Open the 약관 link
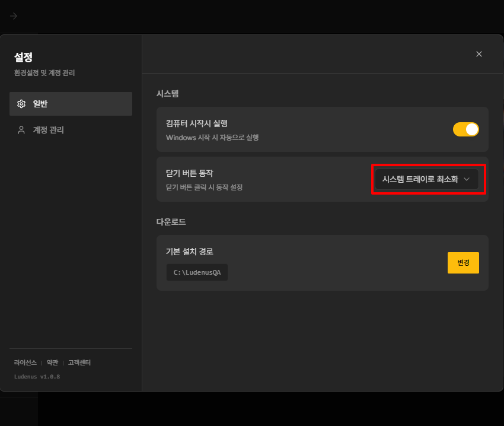Screen dimensions: 504x426 (x=52, y=363)
